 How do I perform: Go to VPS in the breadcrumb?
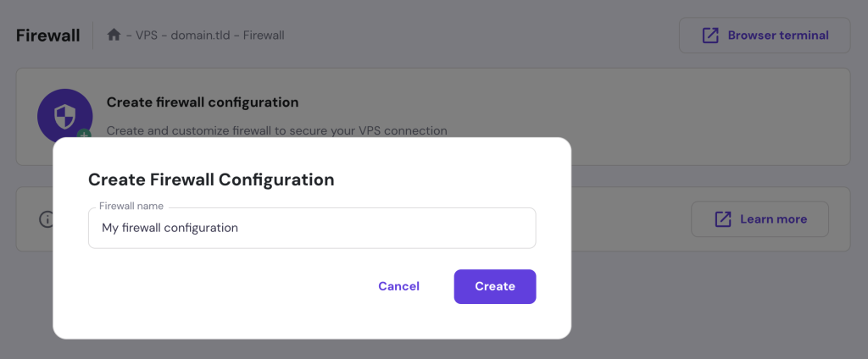point(147,36)
